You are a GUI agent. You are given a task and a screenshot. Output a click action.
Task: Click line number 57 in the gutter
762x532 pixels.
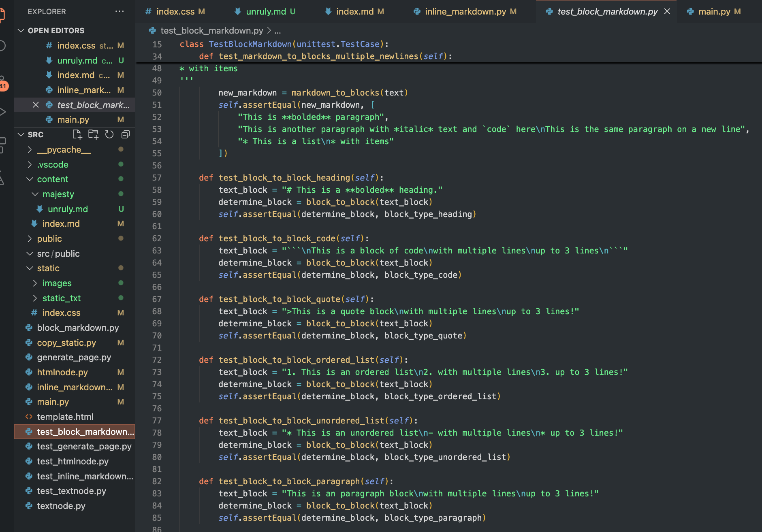(157, 178)
